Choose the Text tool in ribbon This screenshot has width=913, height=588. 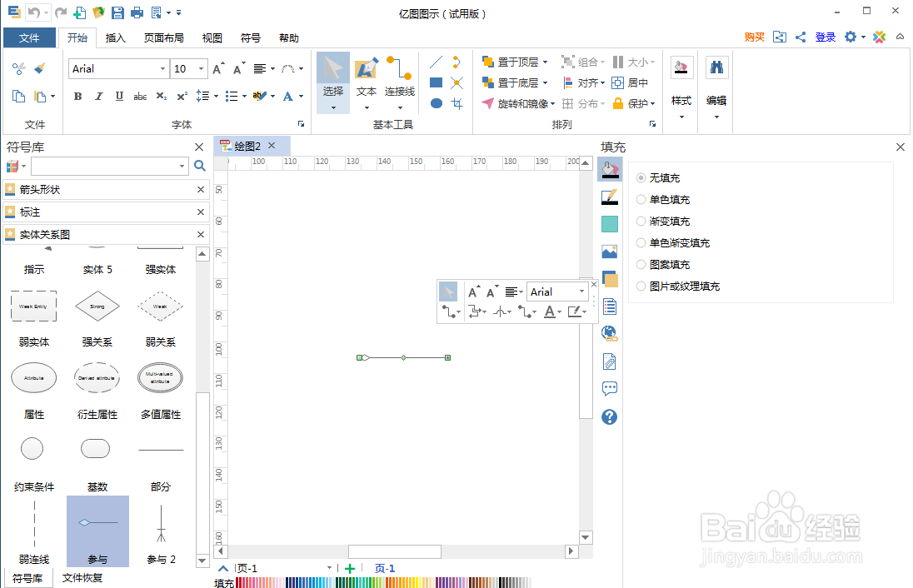tap(367, 82)
